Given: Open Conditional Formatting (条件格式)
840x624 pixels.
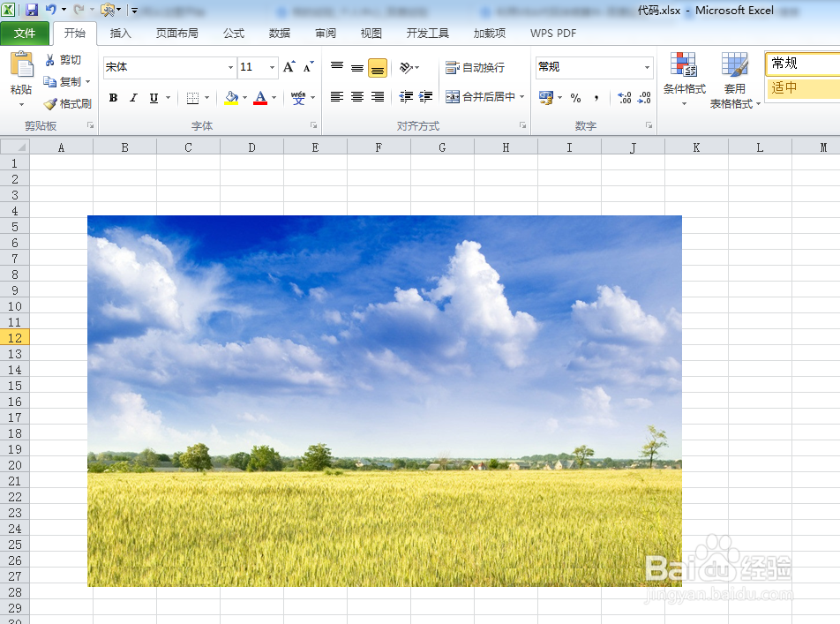Looking at the screenshot, I should 684,79.
